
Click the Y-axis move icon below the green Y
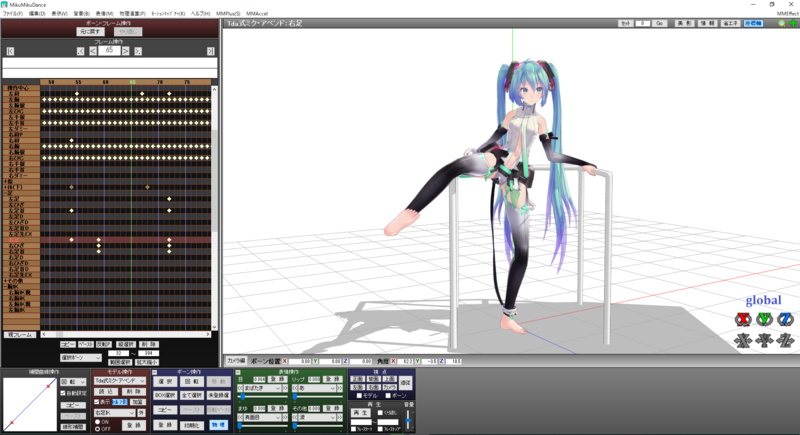coord(764,340)
